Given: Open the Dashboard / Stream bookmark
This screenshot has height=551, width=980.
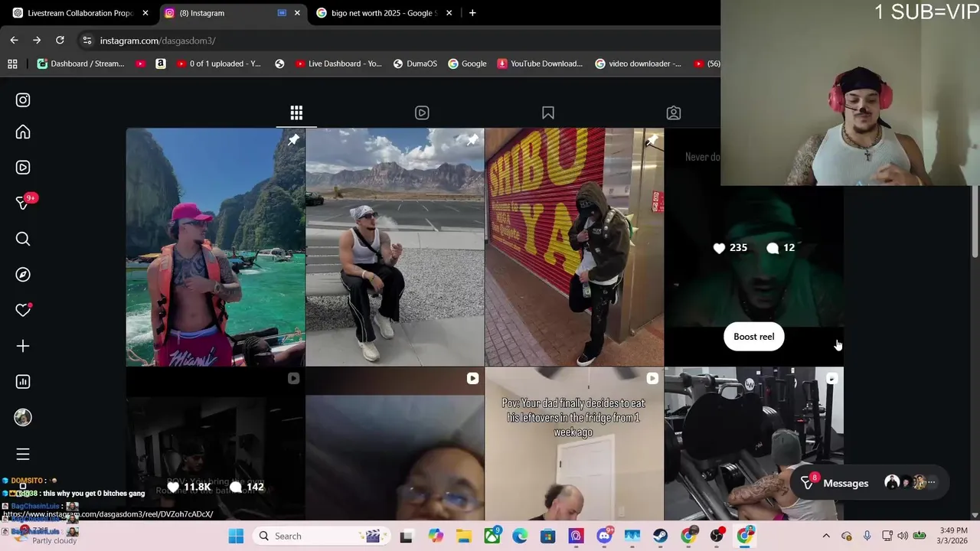Looking at the screenshot, I should 80,64.
